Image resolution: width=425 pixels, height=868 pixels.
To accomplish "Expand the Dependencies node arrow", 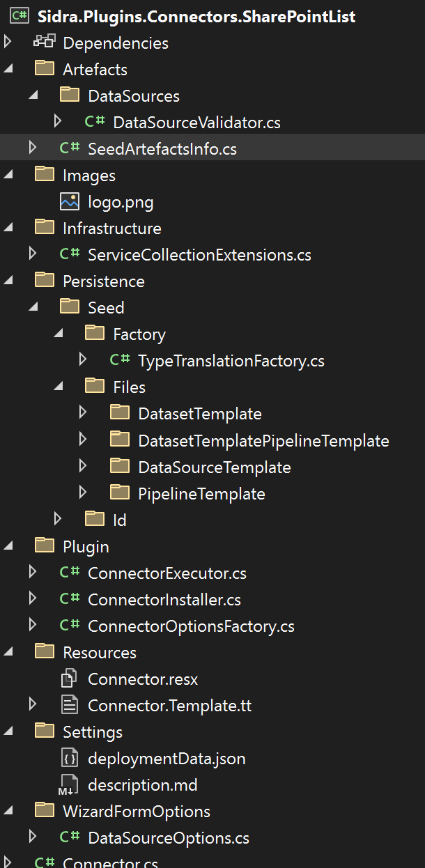I will click(8, 42).
